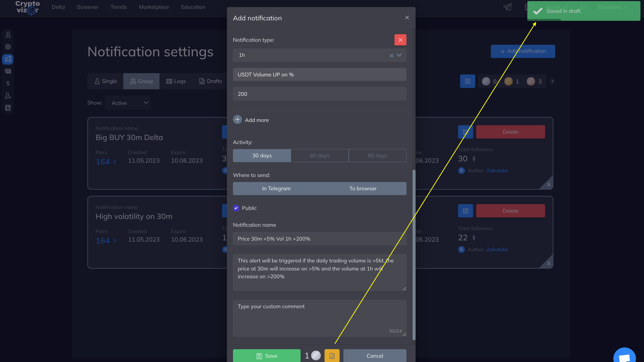The image size is (644, 362).
Task: Click the megaphone notifications sidebar icon
Action: click(8, 59)
